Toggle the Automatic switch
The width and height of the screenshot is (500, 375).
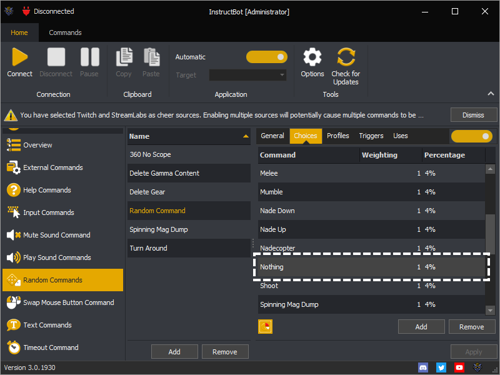[267, 57]
